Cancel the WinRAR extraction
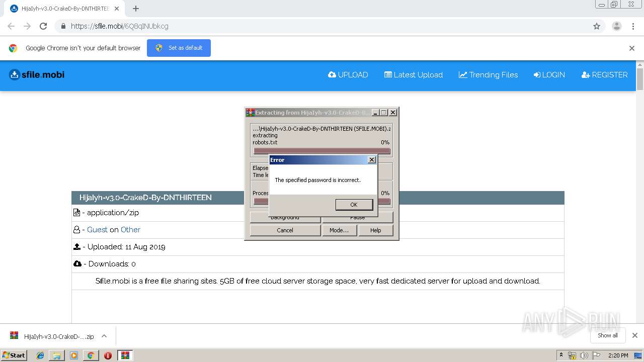Screen dimensions: 644x362 click(285, 230)
